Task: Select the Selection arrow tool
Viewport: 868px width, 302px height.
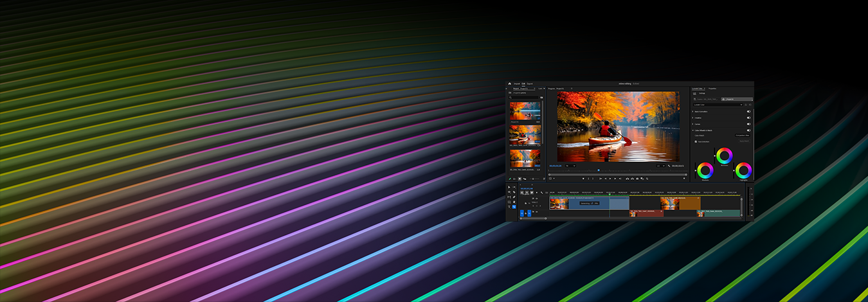Action: pyautogui.click(x=509, y=187)
